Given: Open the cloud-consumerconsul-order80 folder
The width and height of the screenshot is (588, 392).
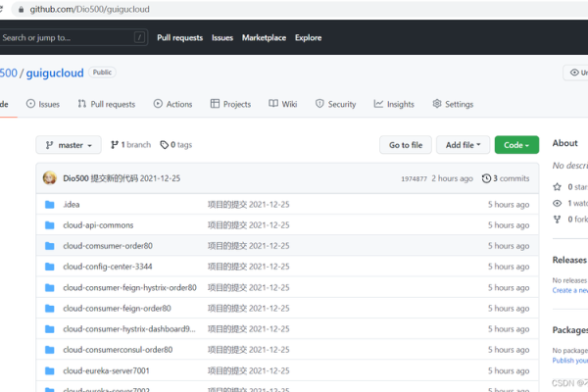Looking at the screenshot, I should tap(118, 350).
